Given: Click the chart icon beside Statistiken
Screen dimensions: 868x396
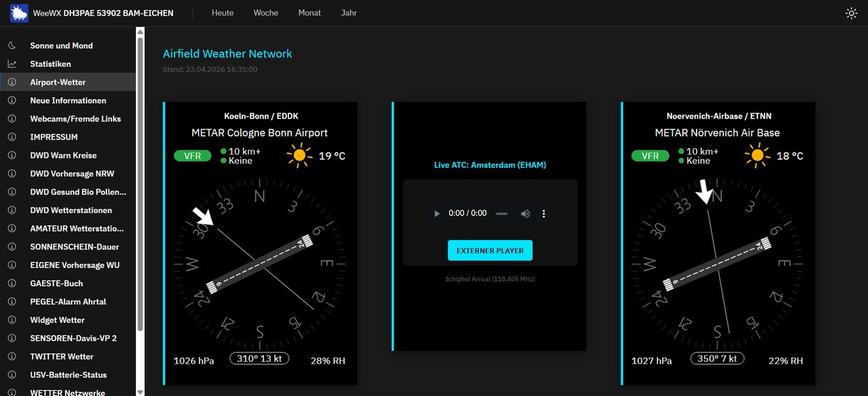Looking at the screenshot, I should (12, 64).
